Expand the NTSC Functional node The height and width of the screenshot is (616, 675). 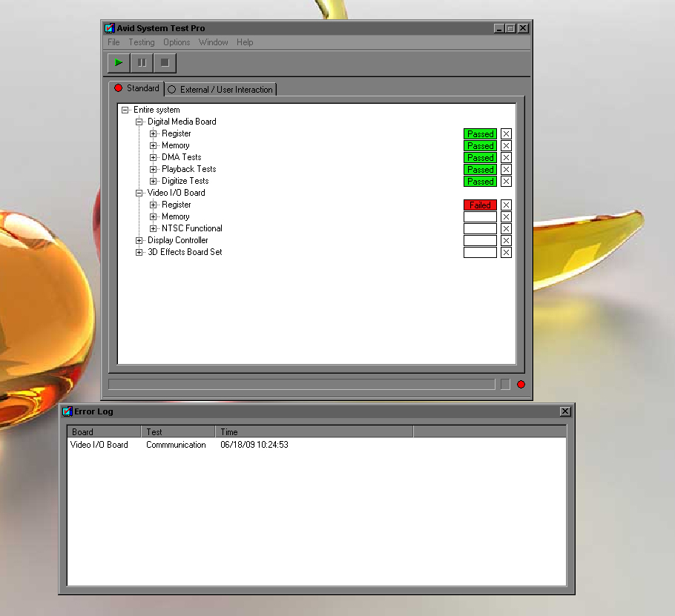click(x=154, y=228)
